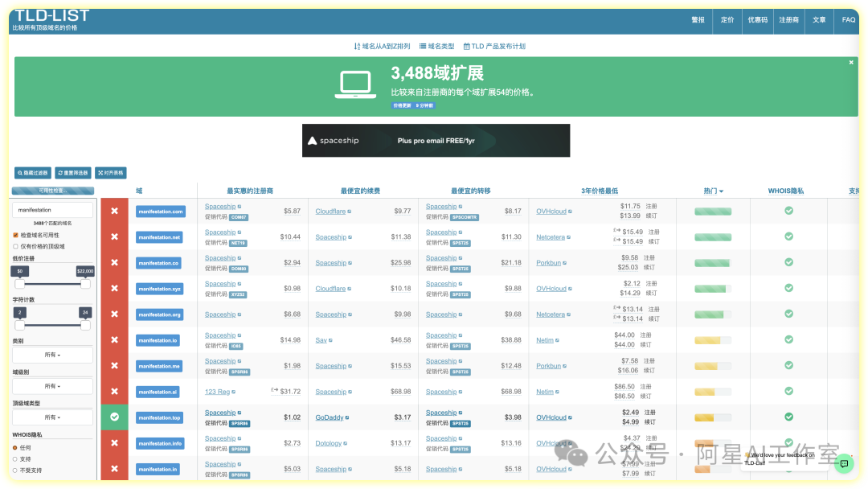Click the external-link icon next to Cloudflare for .com
Screen dimensions: 868x489
(x=350, y=212)
